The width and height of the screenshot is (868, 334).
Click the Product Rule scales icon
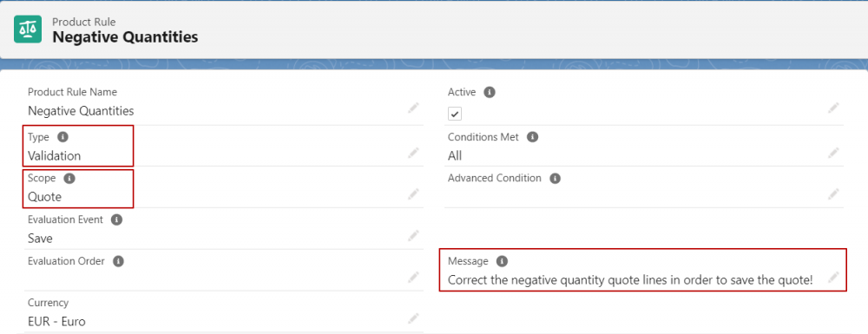(28, 29)
